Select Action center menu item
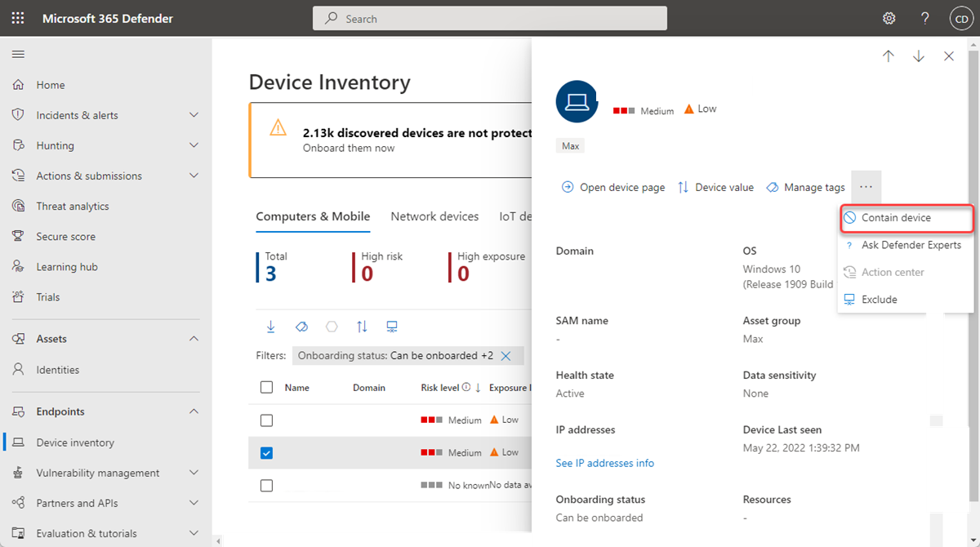Screen dimensions: 980x547 tap(906, 272)
